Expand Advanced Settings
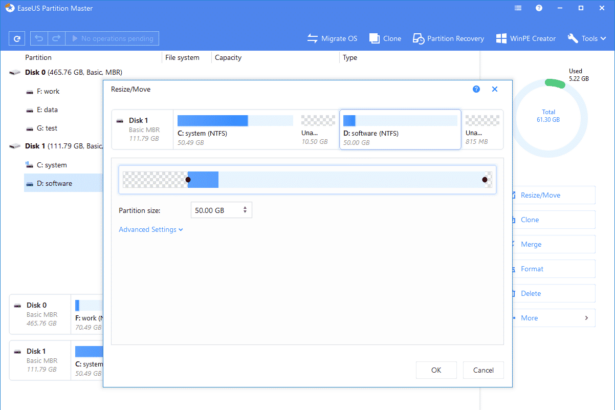 click(x=151, y=229)
